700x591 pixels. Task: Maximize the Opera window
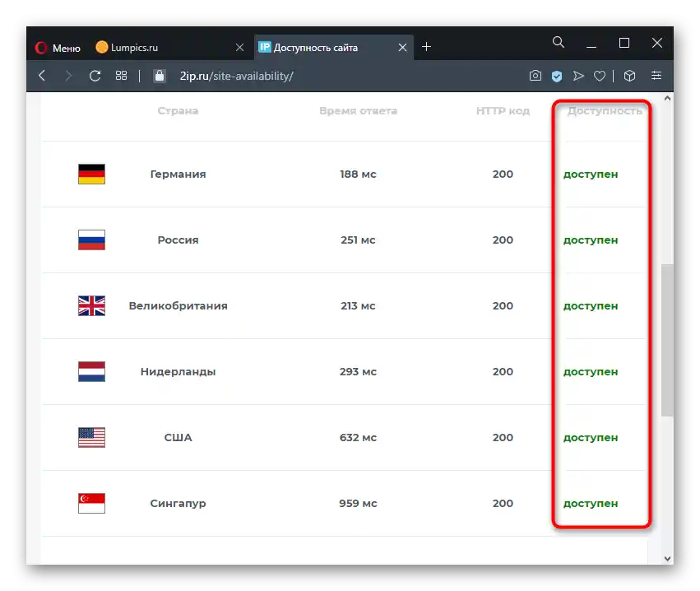(624, 43)
